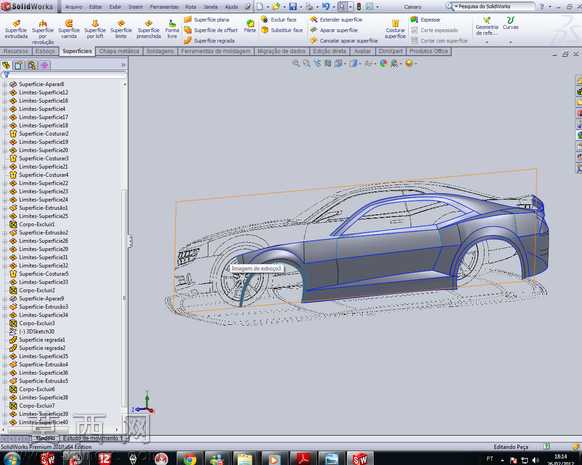582x465 pixels.
Task: Activate the Superfície preenchida tool
Action: (x=148, y=30)
